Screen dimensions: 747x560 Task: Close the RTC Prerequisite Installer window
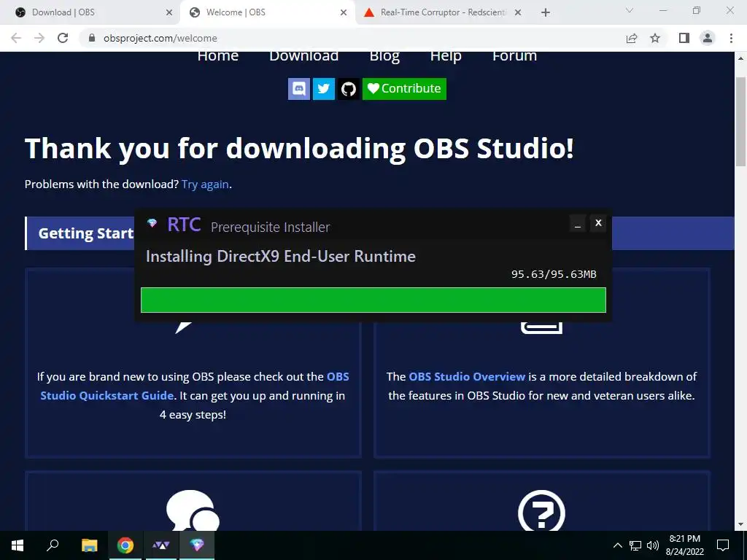click(x=598, y=223)
